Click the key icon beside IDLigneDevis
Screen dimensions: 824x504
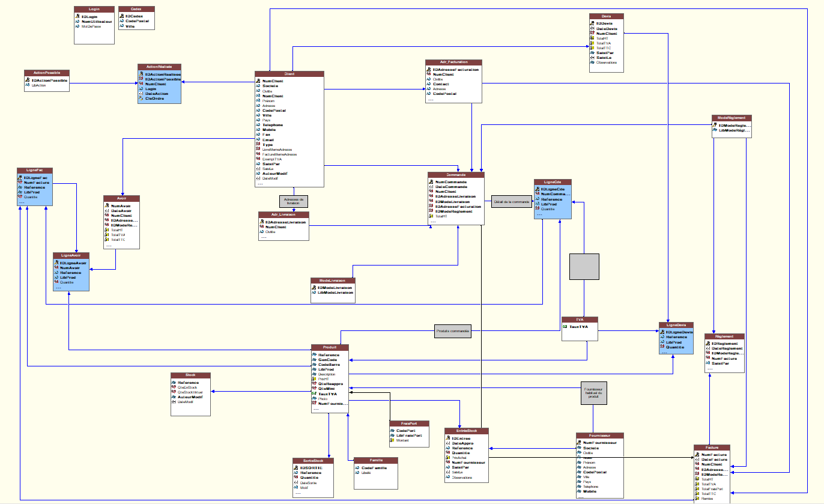[x=662, y=332]
